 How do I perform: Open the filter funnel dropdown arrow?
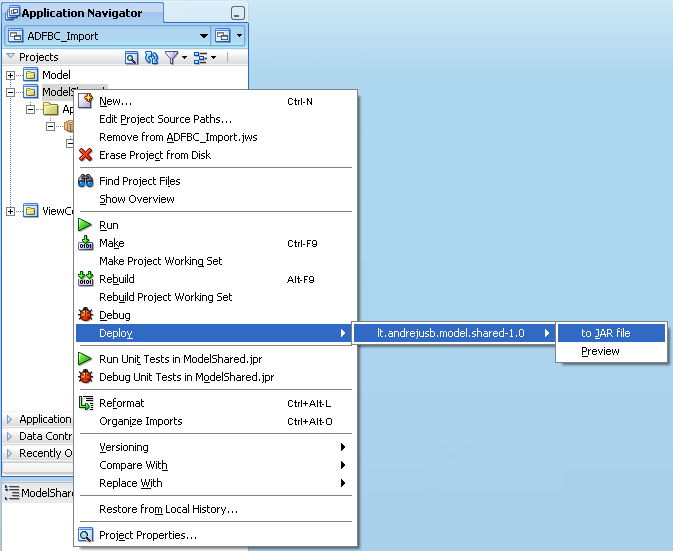pos(185,58)
